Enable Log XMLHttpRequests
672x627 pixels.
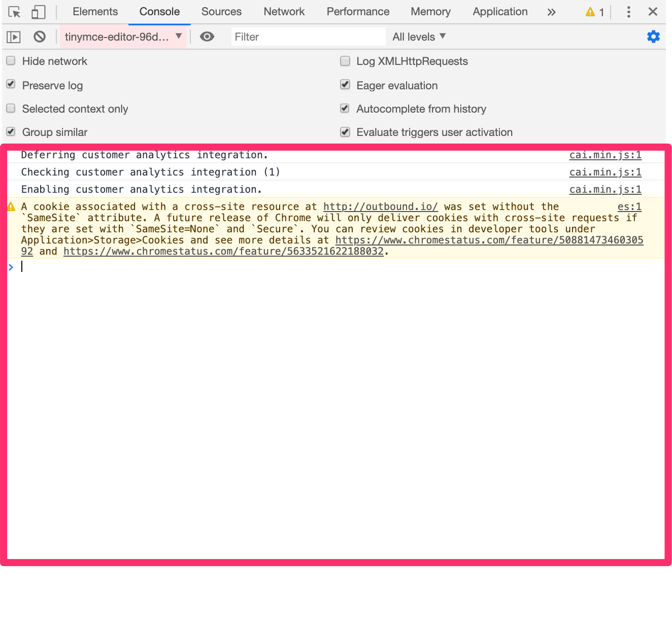345,61
